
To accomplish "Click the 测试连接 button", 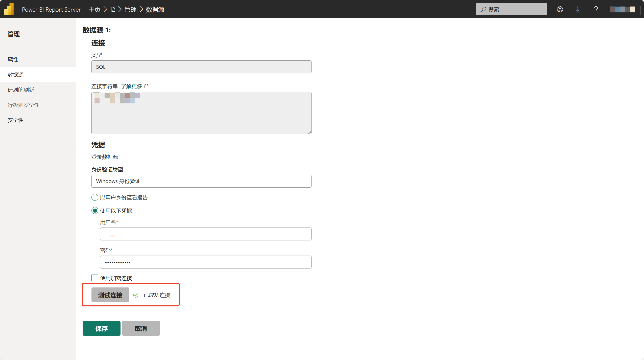I will [x=110, y=295].
